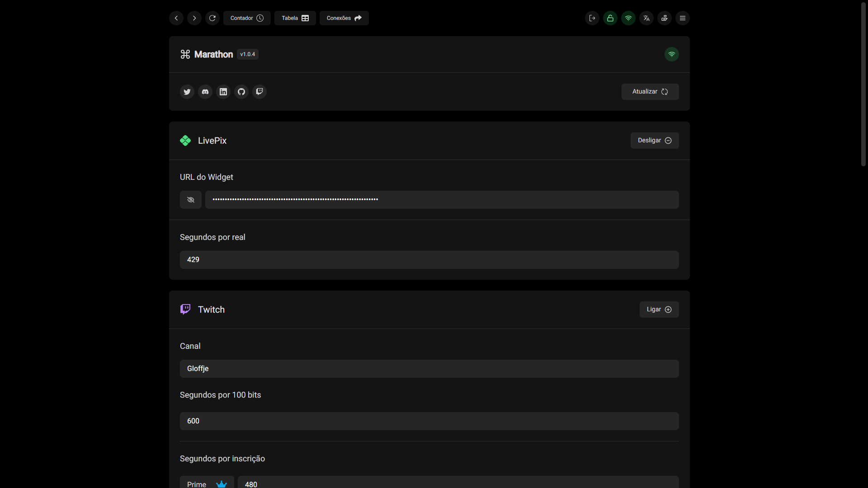Screen dimensions: 868x488
Task: Open the Discord link icon
Action: [x=205, y=92]
